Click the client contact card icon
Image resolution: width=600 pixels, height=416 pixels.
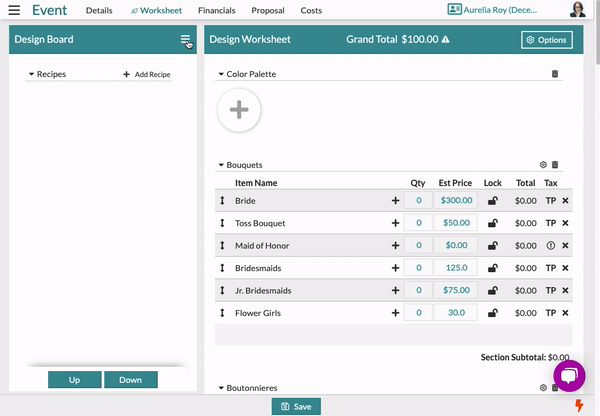coord(454,9)
